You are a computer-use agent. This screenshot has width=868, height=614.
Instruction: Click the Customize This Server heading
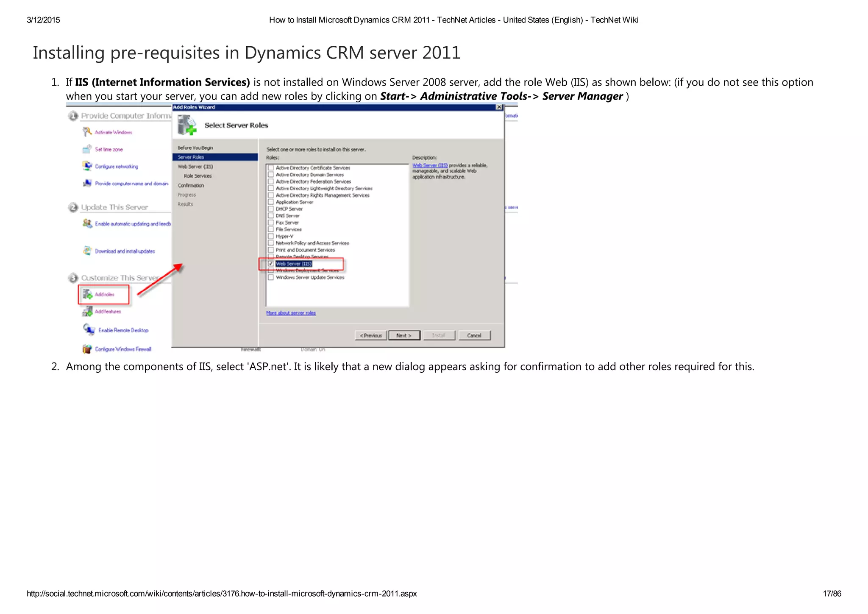tap(120, 278)
